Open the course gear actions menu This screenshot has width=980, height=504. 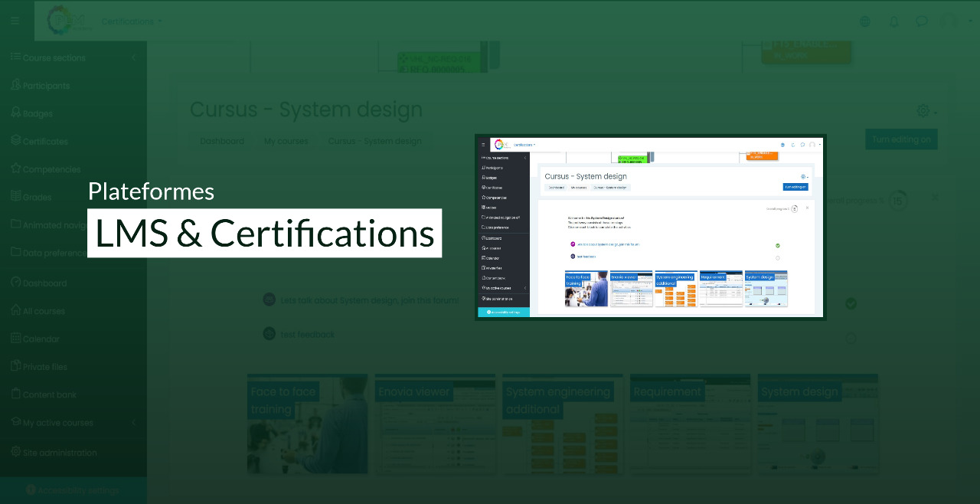coord(926,111)
